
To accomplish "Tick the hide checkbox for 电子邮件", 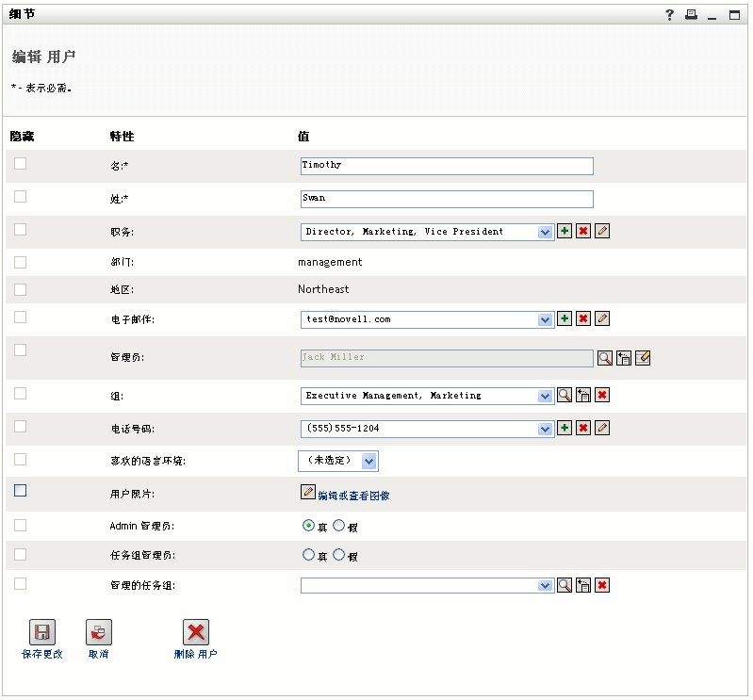I will (x=20, y=317).
